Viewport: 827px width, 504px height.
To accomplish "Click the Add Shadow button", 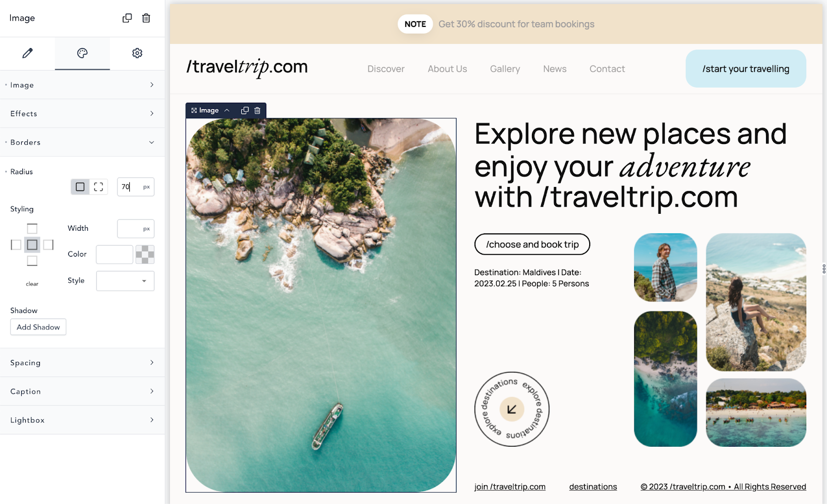I will [38, 327].
